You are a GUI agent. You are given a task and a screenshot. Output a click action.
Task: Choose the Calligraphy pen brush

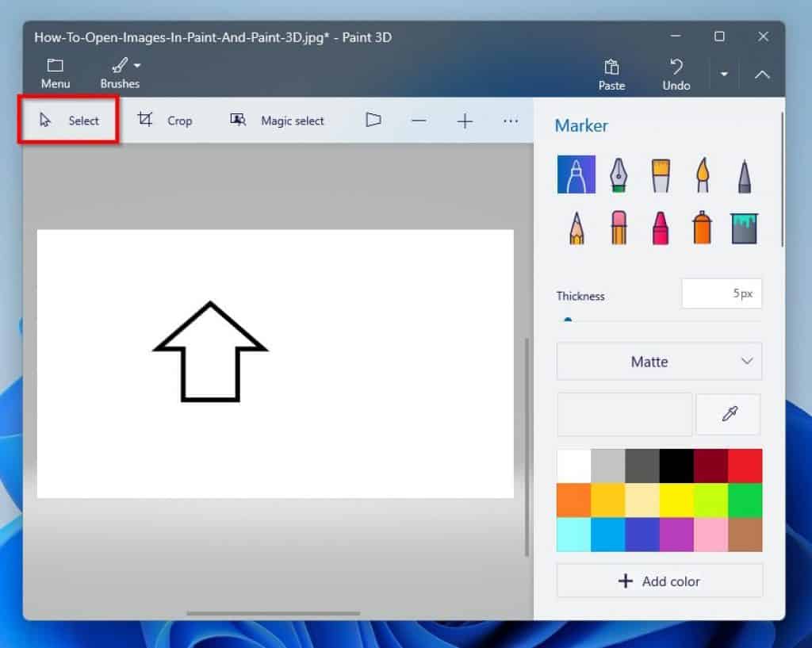pos(619,175)
